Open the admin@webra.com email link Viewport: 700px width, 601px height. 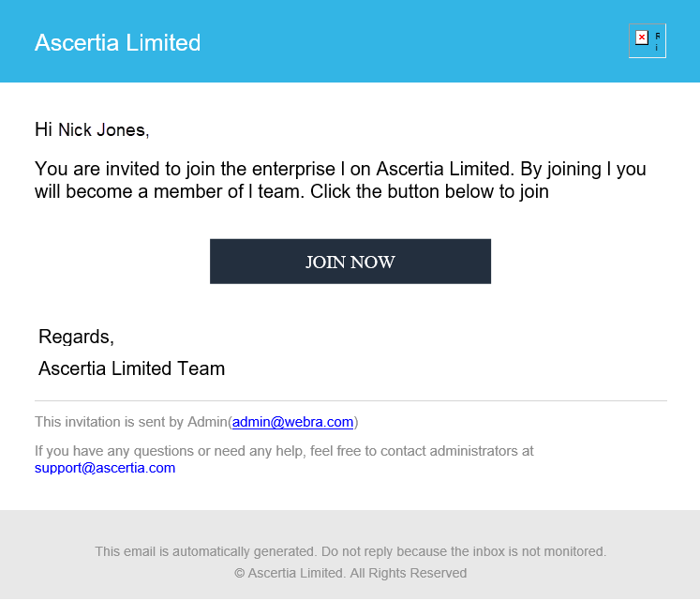(293, 422)
